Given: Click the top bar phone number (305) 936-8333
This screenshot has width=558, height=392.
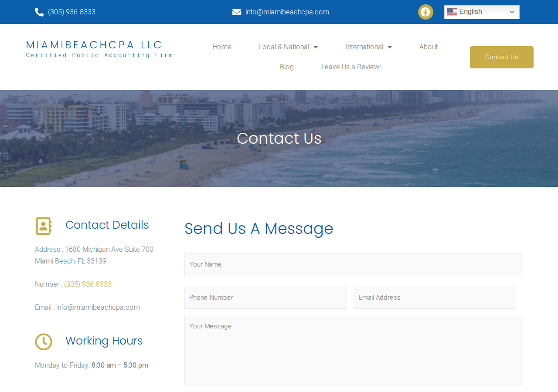Looking at the screenshot, I should [x=71, y=12].
